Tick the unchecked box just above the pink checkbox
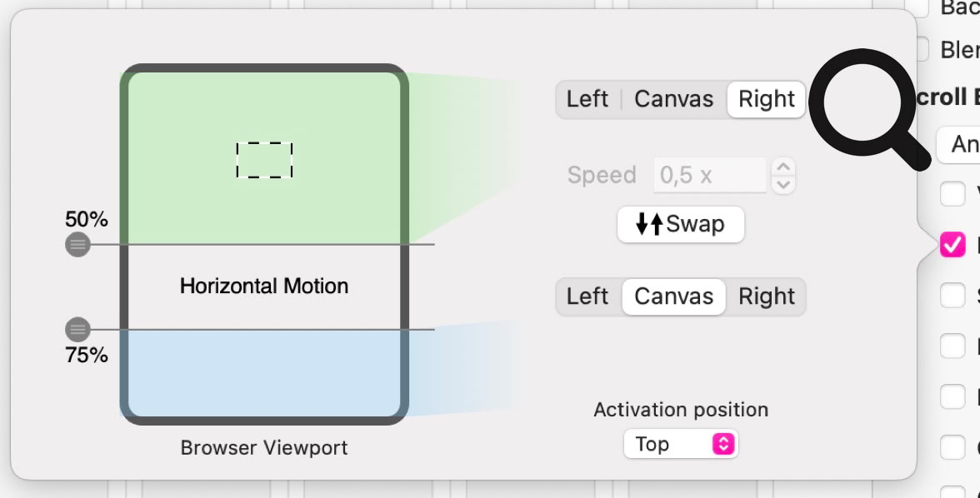 click(952, 194)
